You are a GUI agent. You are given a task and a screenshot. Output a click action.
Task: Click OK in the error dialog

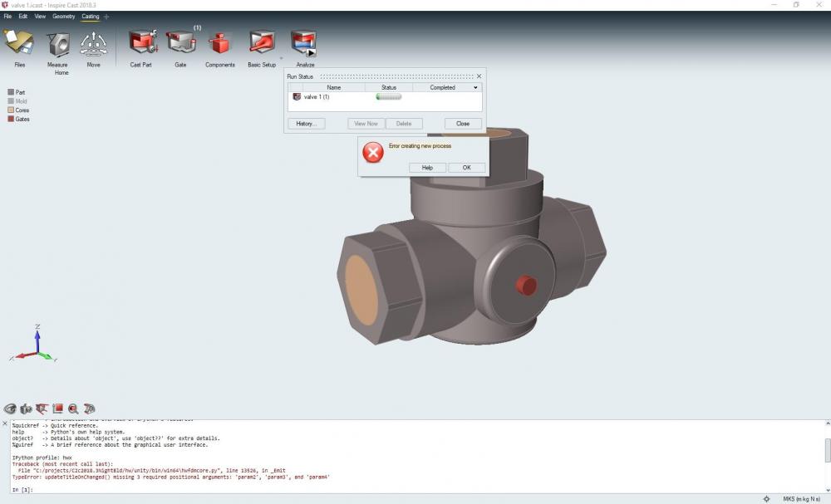pyautogui.click(x=466, y=167)
